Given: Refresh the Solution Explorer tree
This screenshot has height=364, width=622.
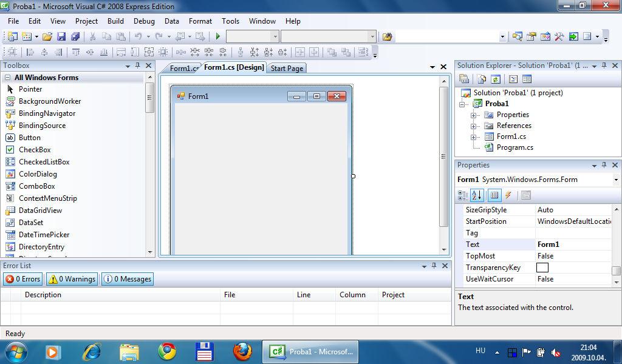Looking at the screenshot, I should click(496, 79).
